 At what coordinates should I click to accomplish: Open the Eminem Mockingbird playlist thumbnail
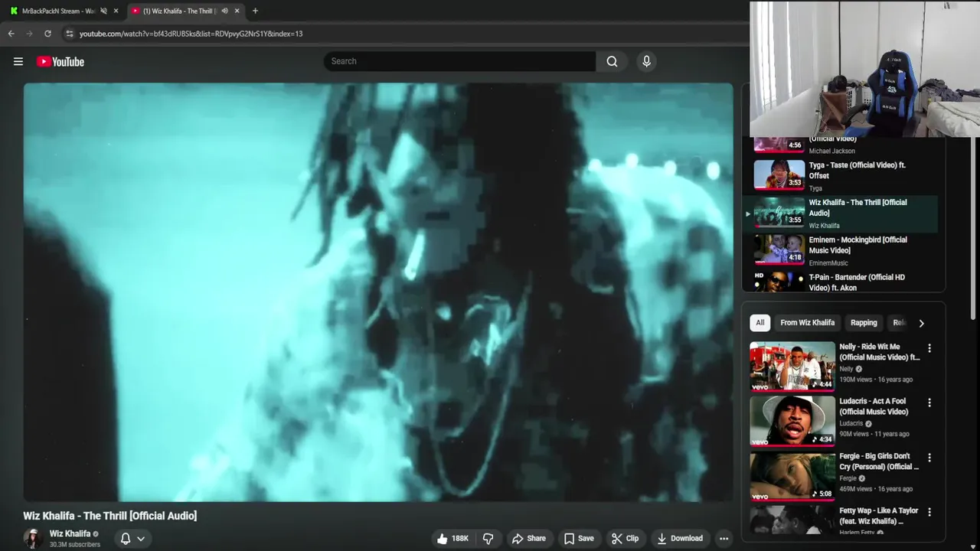tap(779, 250)
